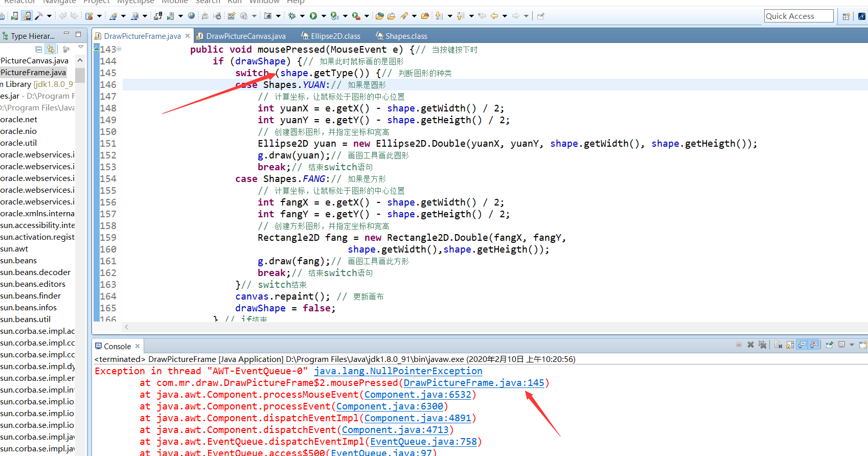Collapse the mousePressed method fold at line 143

tap(119, 49)
